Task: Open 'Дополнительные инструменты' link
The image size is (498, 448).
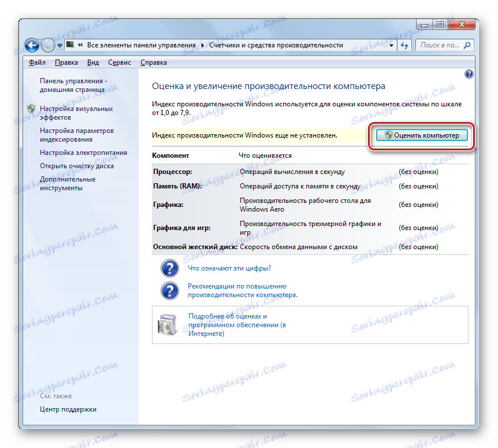Action: [x=68, y=183]
